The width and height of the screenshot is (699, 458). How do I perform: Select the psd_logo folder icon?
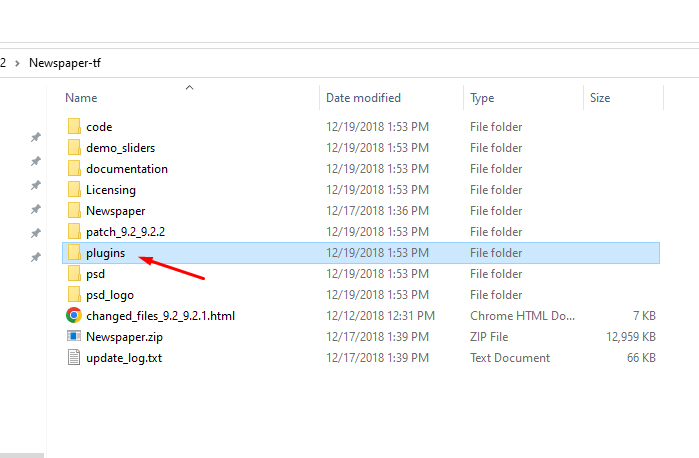coord(74,294)
